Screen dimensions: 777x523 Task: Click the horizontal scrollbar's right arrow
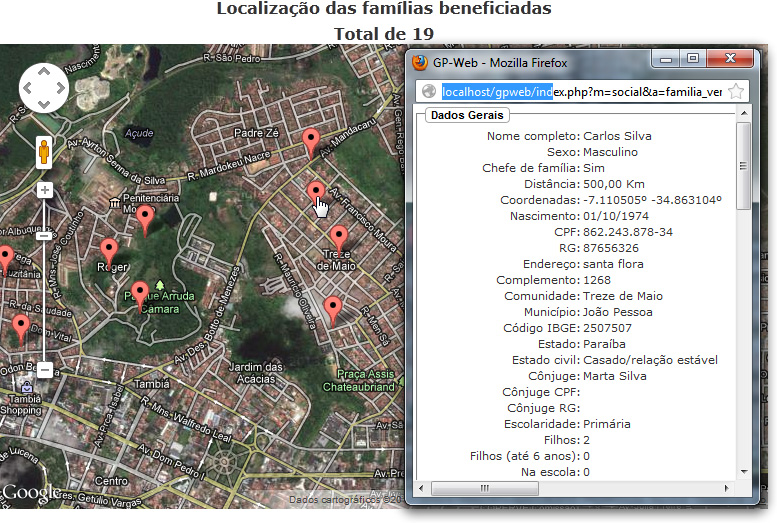point(726,488)
